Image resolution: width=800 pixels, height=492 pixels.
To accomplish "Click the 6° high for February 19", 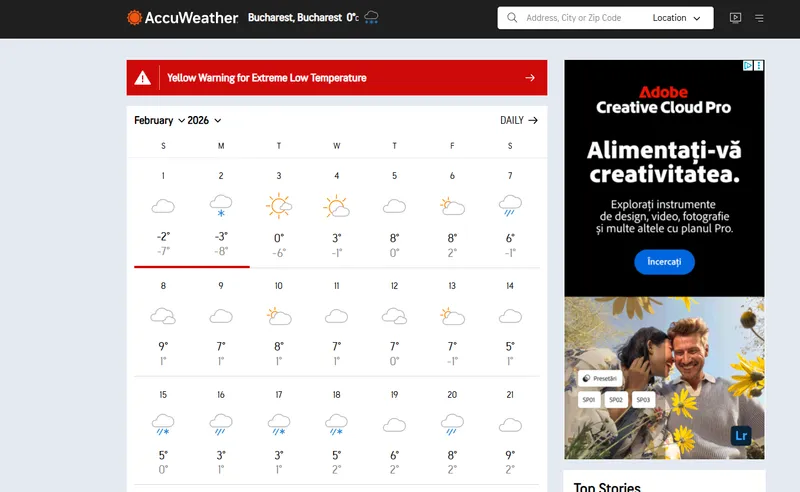I will (394, 455).
